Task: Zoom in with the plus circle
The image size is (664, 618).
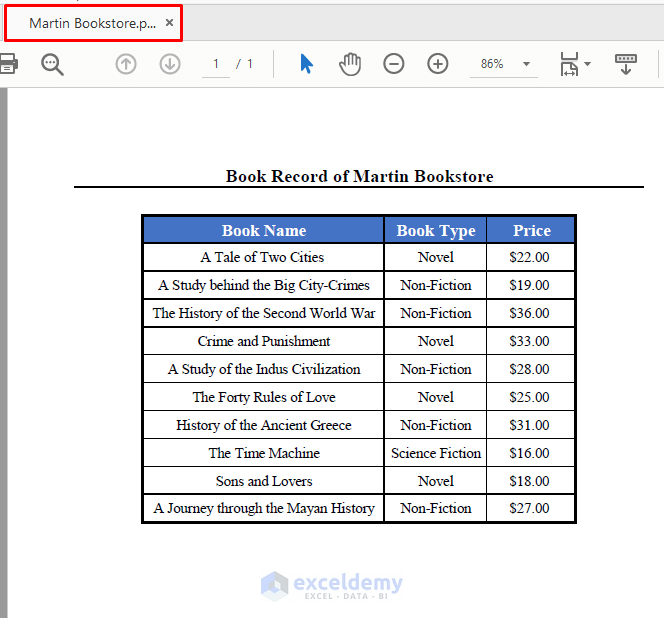Action: point(437,64)
